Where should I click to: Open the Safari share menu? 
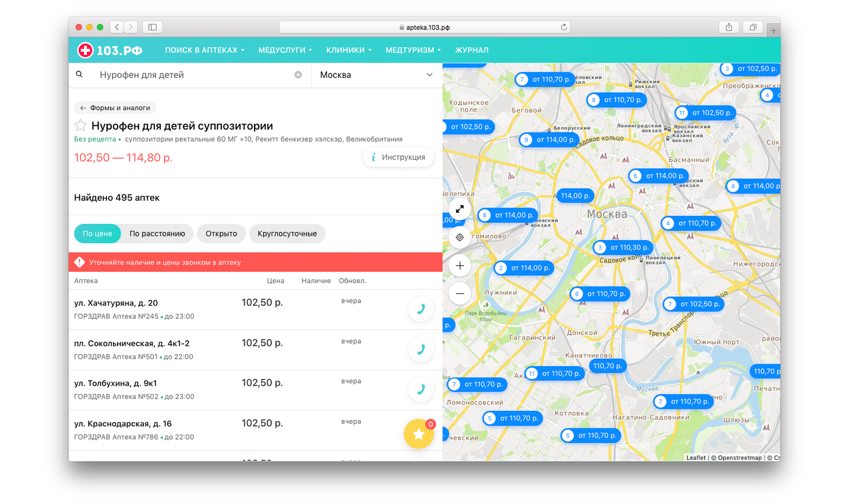[729, 27]
